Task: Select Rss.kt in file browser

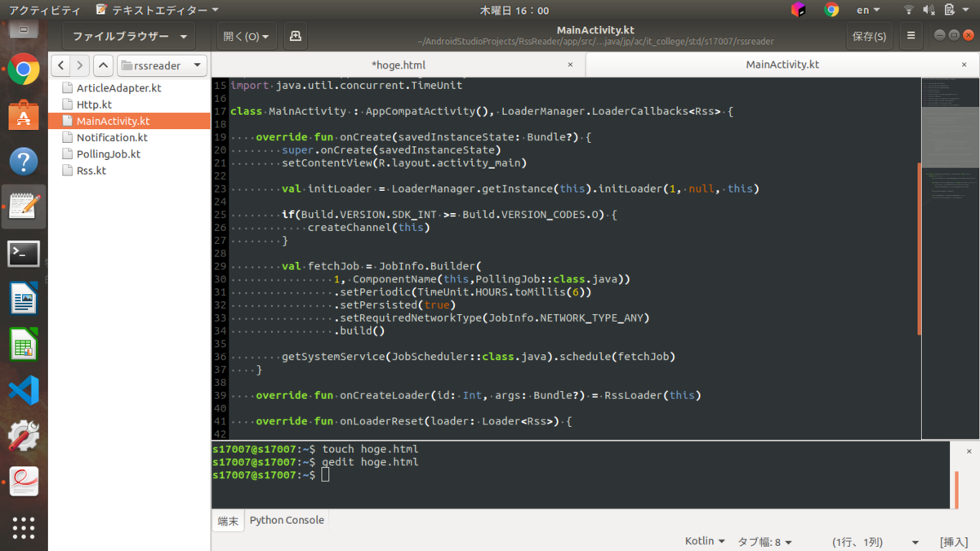Action: [x=91, y=171]
